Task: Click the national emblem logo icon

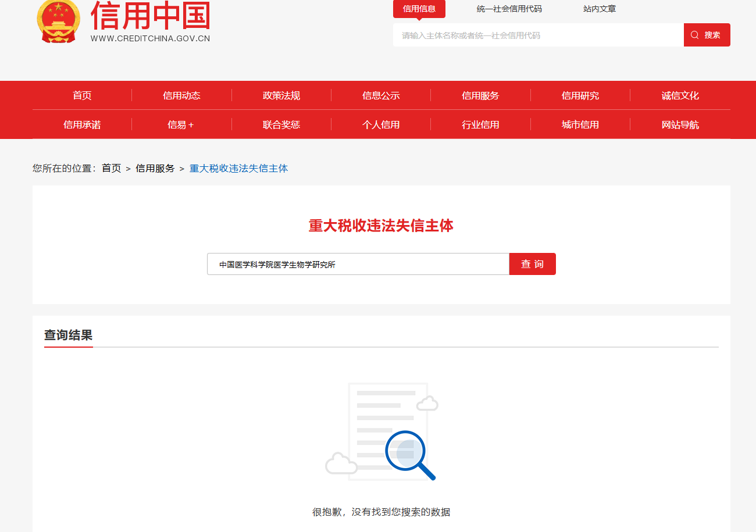Action: coord(59,21)
